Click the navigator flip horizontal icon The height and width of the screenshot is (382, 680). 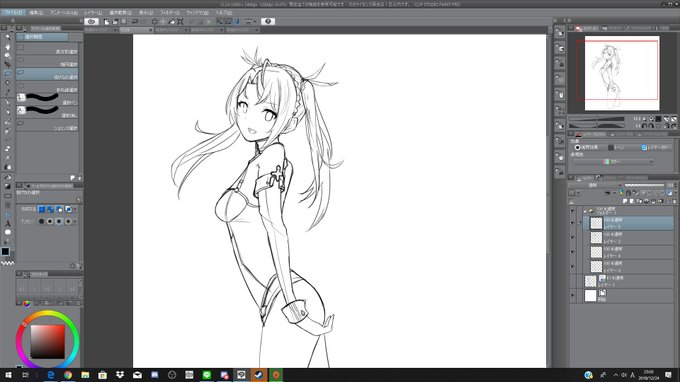pos(667,126)
